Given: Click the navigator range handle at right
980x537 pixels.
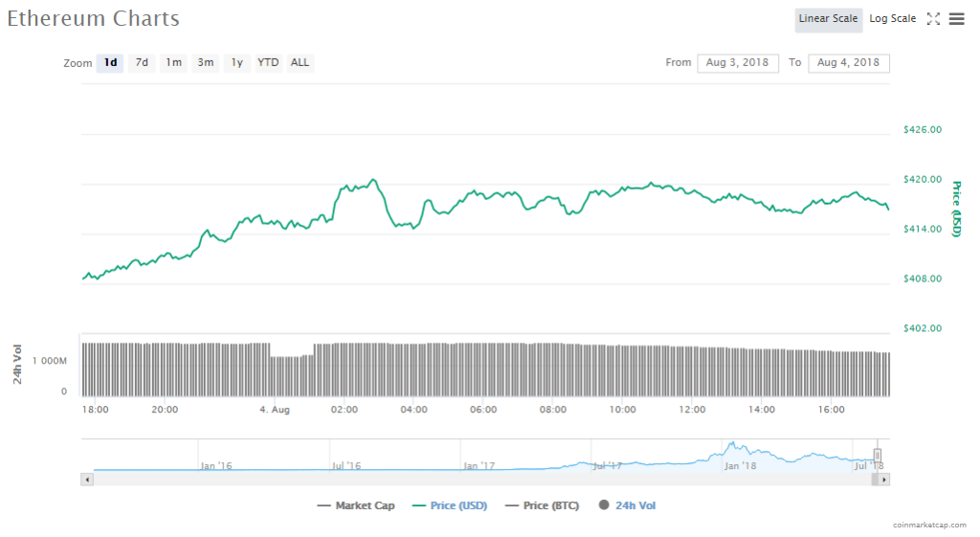Looking at the screenshot, I should (x=877, y=456).
